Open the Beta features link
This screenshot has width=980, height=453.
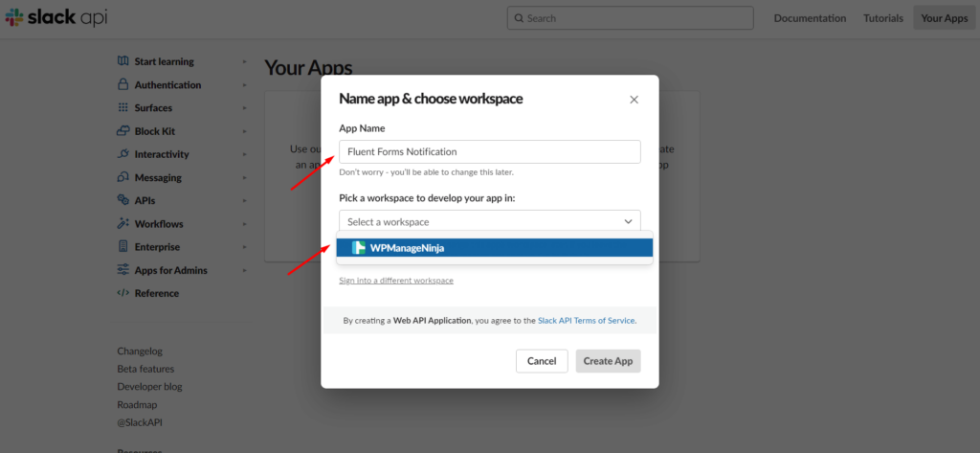(x=145, y=369)
